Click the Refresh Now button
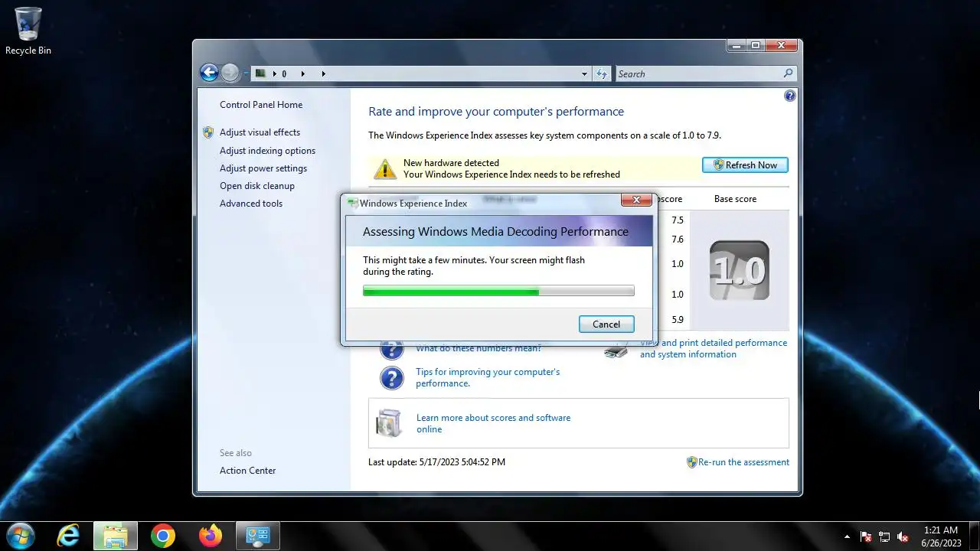The width and height of the screenshot is (980, 551). 745,165
